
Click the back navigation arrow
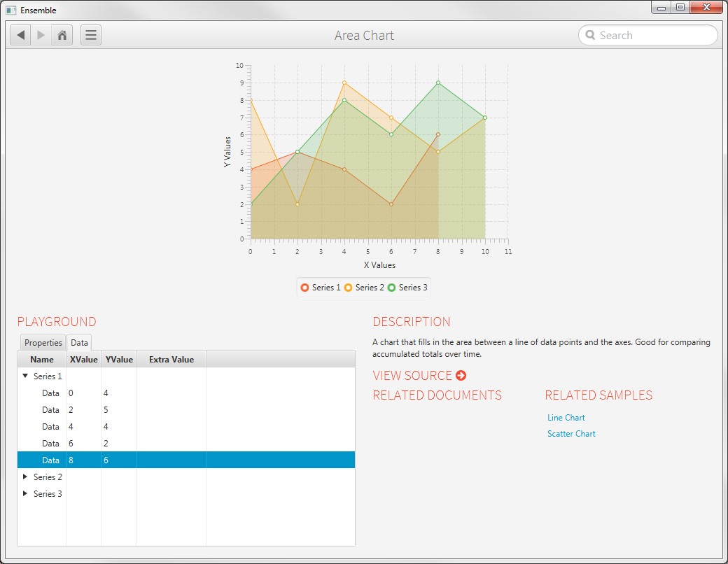[x=21, y=35]
